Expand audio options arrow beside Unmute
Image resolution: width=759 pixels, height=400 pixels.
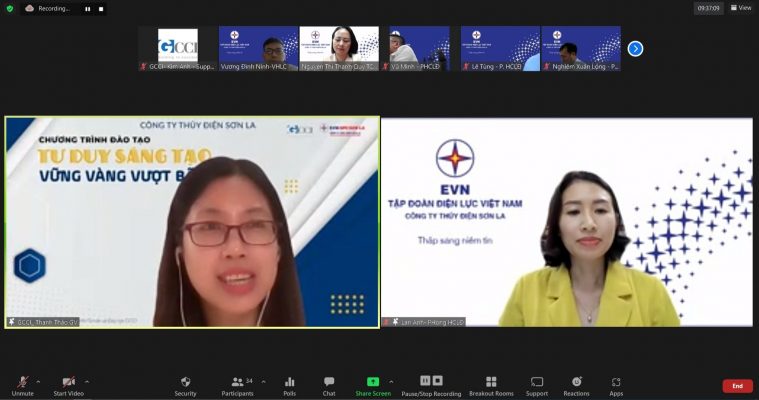tap(39, 381)
